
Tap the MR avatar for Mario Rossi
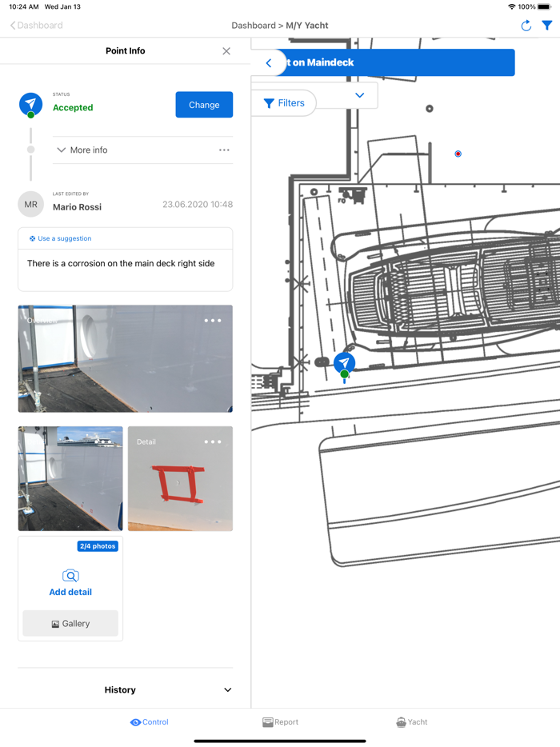pyautogui.click(x=31, y=205)
